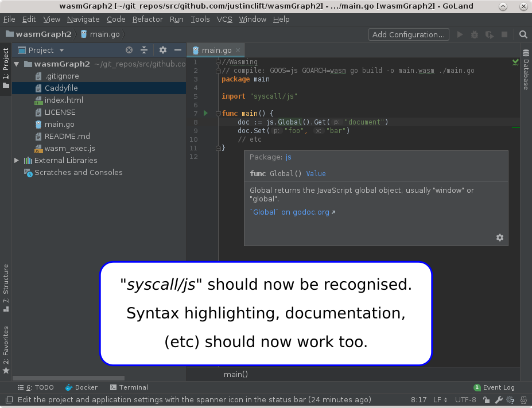Click the gear icon left of Hector in status bar

click(x=510, y=400)
